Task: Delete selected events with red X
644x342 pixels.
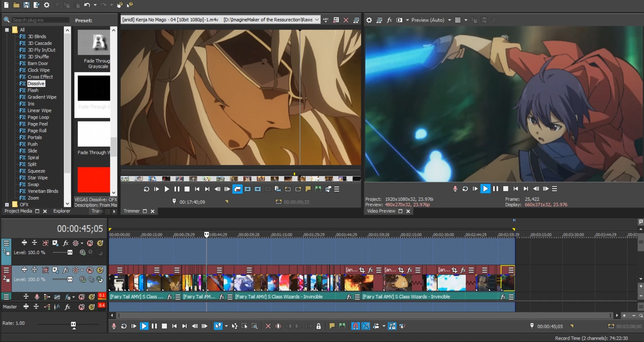Action: click(x=268, y=326)
